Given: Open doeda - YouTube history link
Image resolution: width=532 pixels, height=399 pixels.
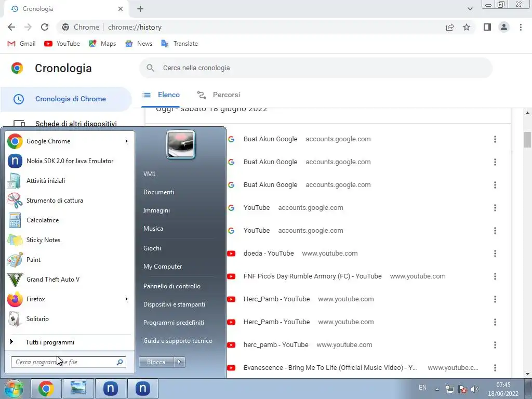Looking at the screenshot, I should [x=269, y=254].
